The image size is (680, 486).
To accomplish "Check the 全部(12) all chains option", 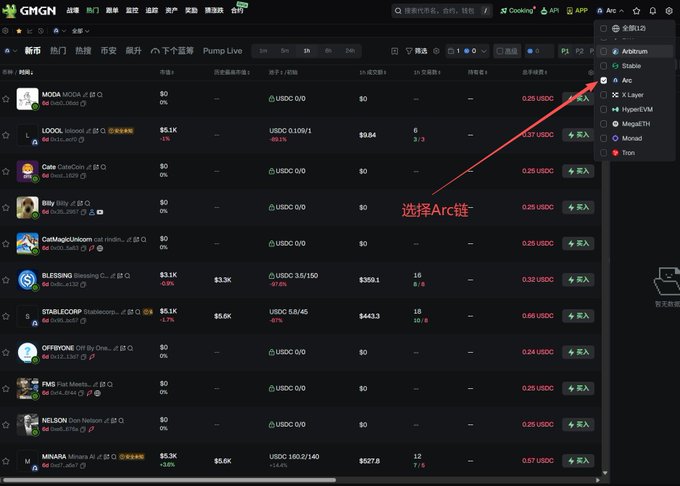I will click(x=603, y=28).
